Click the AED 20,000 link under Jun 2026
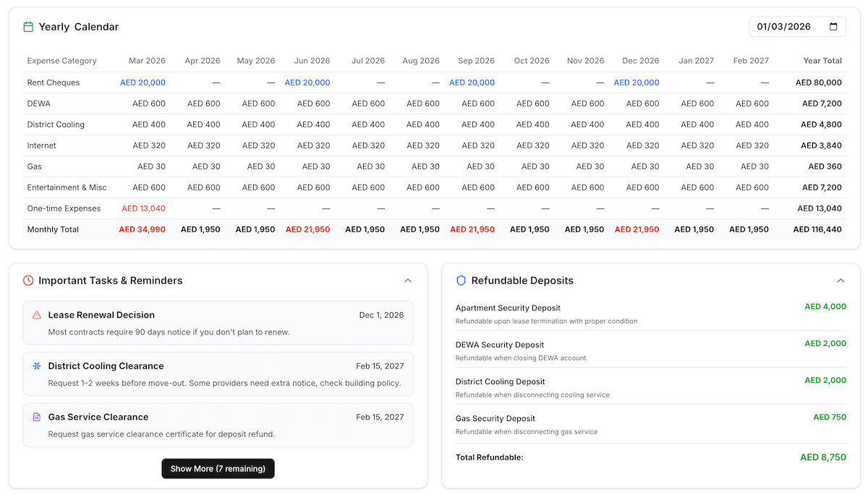868x495 pixels. coord(307,82)
